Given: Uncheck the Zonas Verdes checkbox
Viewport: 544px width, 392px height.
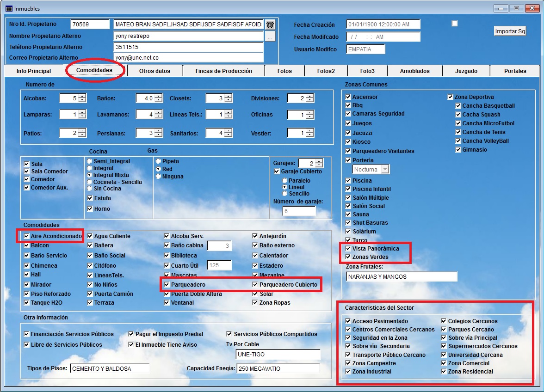Looking at the screenshot, I should 348,257.
